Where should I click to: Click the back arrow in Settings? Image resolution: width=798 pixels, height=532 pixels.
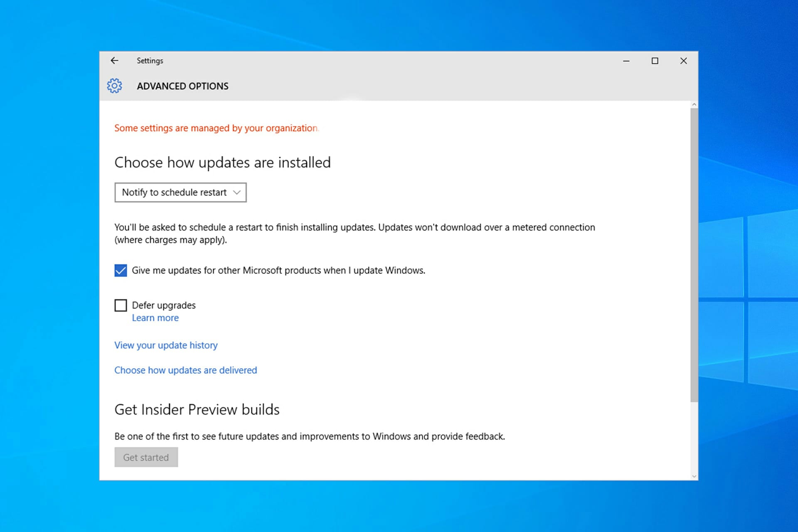[114, 61]
